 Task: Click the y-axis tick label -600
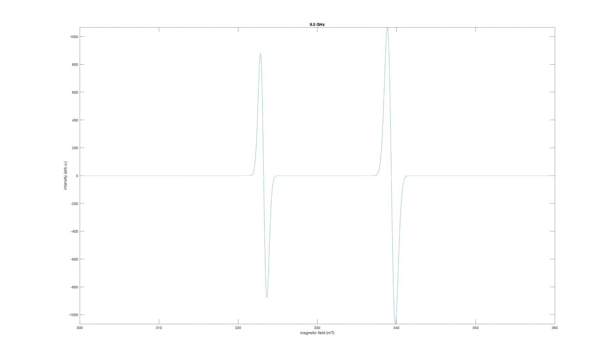pyautogui.click(x=75, y=259)
